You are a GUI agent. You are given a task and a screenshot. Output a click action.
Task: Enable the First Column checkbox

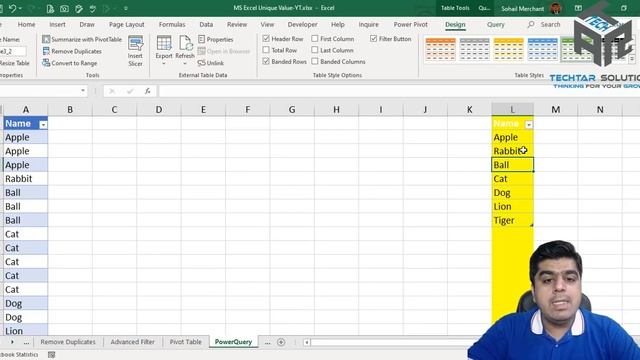315,39
